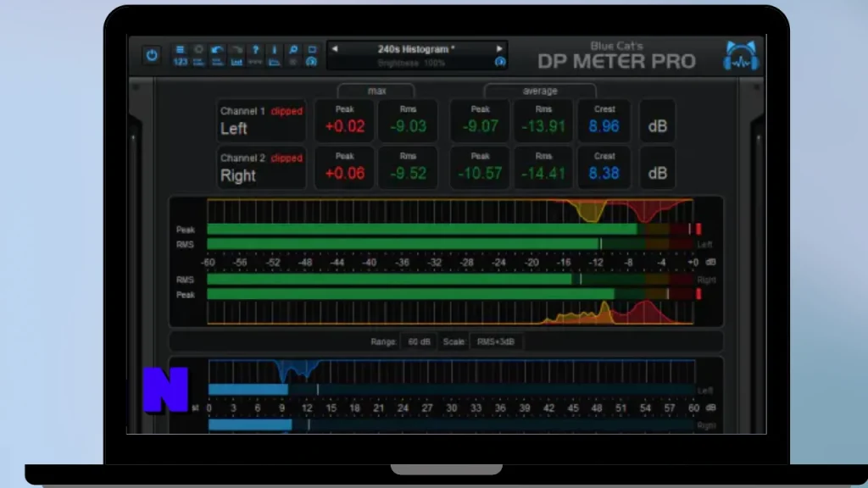Toggle the histogram graph display icon
This screenshot has height=488, width=868.
click(274, 62)
